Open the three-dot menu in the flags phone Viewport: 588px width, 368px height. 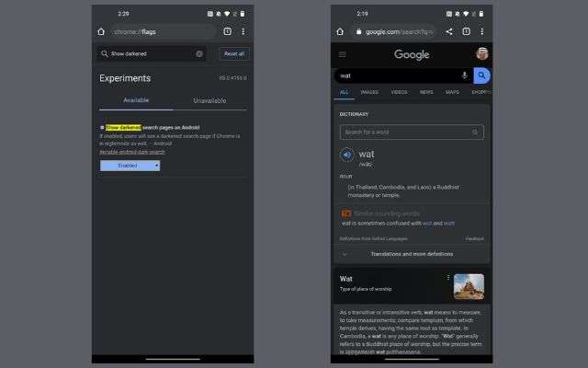coord(243,31)
